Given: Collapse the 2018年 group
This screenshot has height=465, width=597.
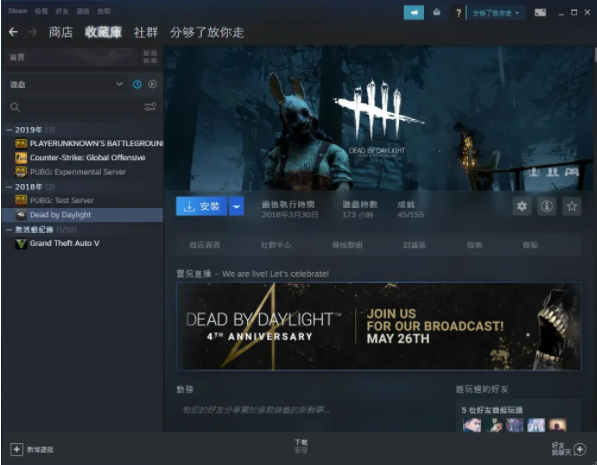Looking at the screenshot, I should [x=9, y=187].
